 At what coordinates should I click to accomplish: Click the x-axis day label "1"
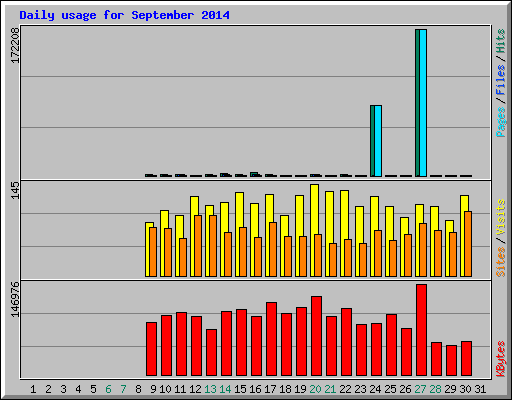point(33,389)
